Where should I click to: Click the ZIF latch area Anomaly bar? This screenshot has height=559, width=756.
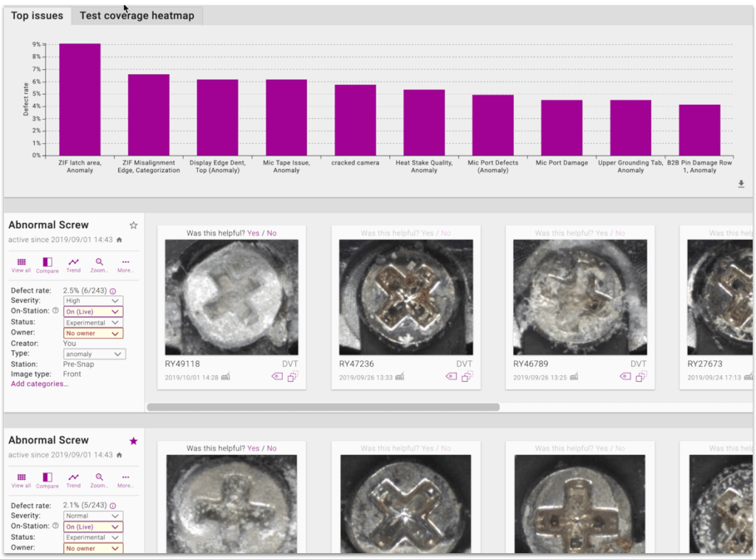coord(80,100)
